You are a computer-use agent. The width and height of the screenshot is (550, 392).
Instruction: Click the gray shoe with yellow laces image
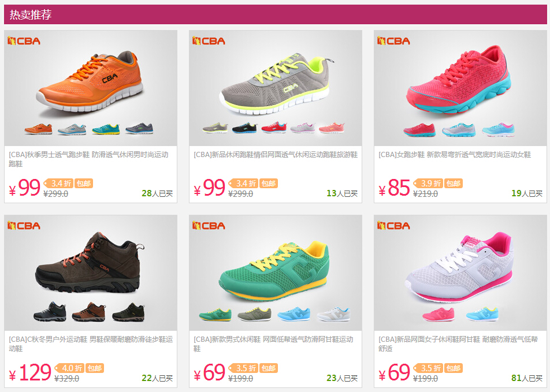(x=275, y=84)
